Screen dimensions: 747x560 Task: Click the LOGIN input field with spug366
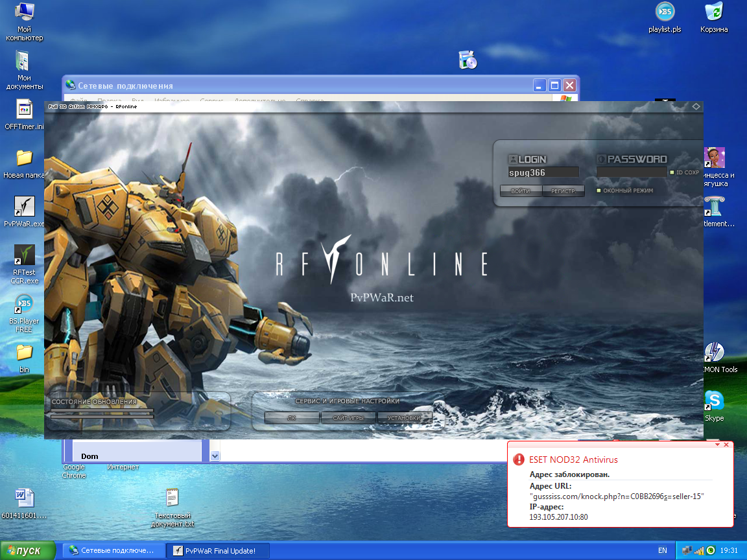[x=543, y=172]
